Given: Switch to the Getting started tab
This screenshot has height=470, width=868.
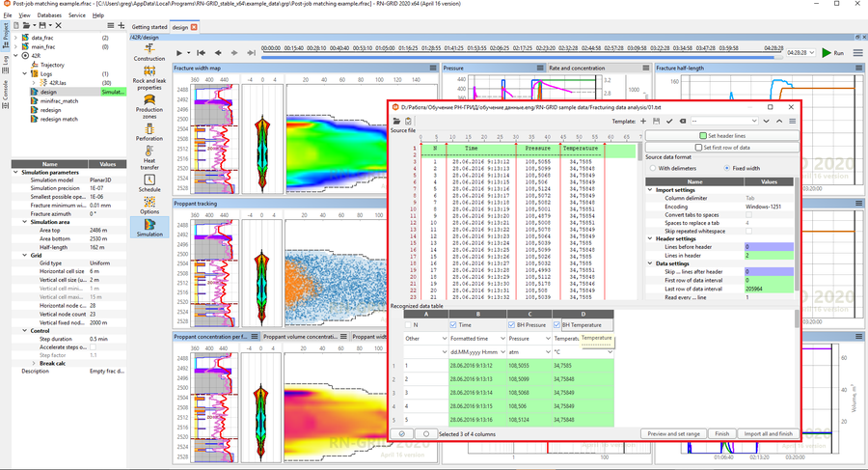Looking at the screenshot, I should [149, 27].
